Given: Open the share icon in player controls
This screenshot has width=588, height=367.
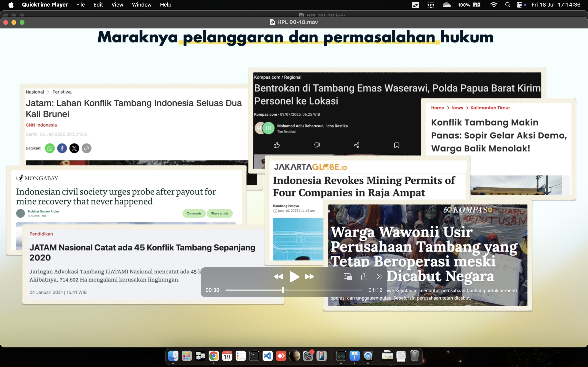Looking at the screenshot, I should pyautogui.click(x=364, y=276).
